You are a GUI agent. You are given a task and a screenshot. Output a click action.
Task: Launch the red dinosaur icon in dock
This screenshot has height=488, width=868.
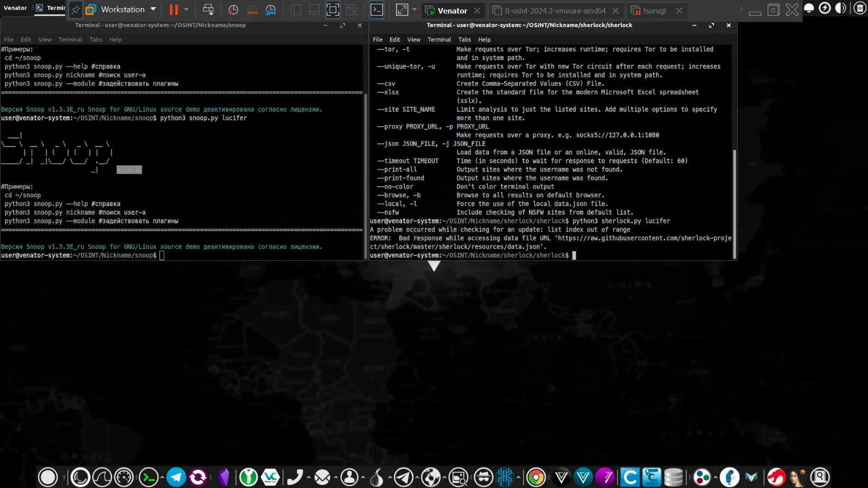(776, 477)
